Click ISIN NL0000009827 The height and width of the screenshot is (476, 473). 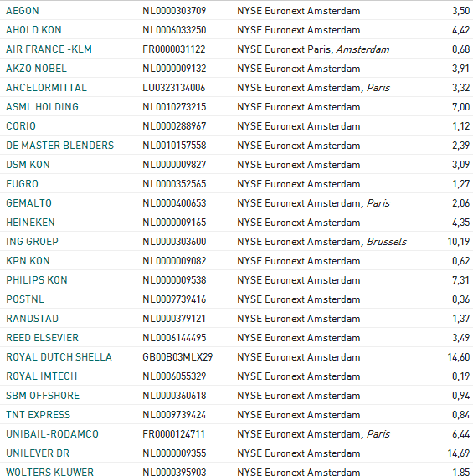[174, 165]
